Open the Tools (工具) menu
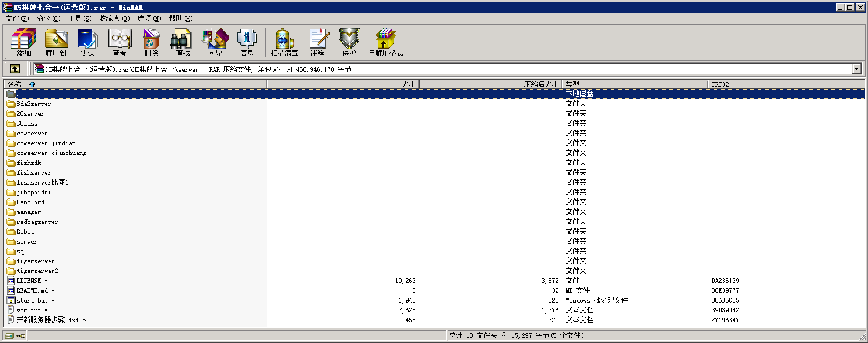 click(79, 19)
